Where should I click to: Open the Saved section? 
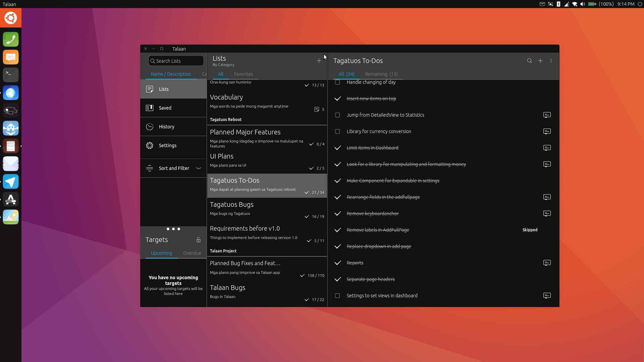point(173,108)
